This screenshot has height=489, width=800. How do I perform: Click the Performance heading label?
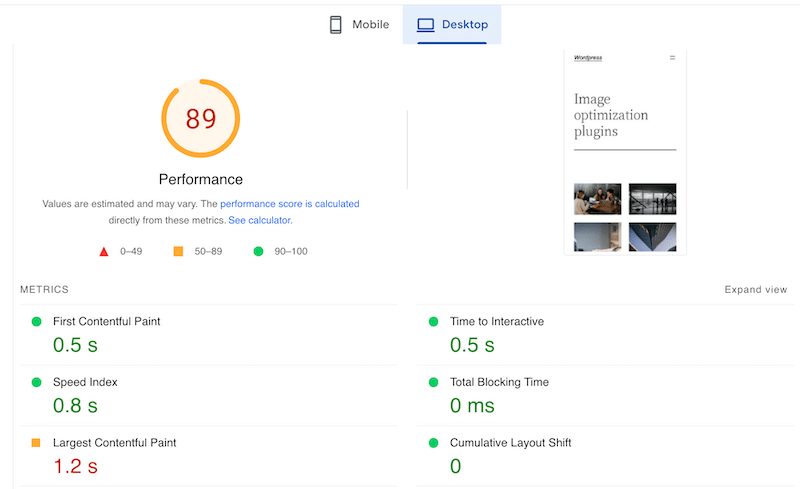(x=201, y=180)
